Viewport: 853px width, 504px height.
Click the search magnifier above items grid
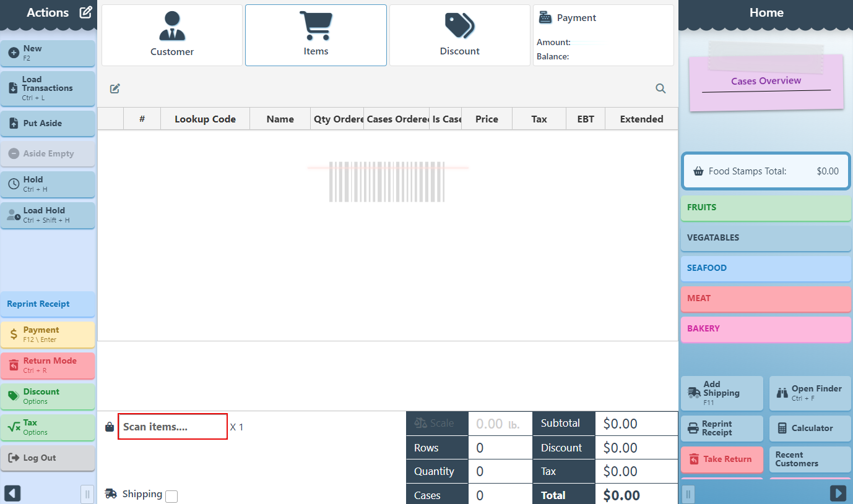coord(660,88)
